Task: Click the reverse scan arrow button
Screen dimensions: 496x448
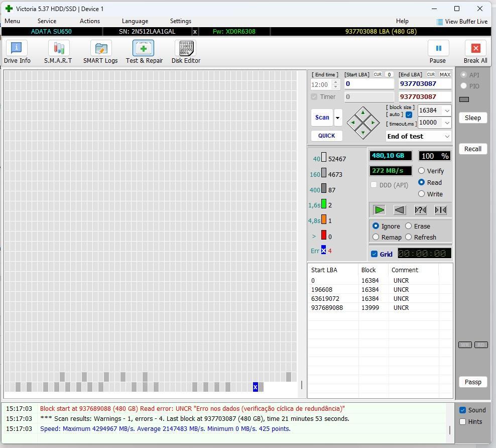Action: tap(400, 210)
